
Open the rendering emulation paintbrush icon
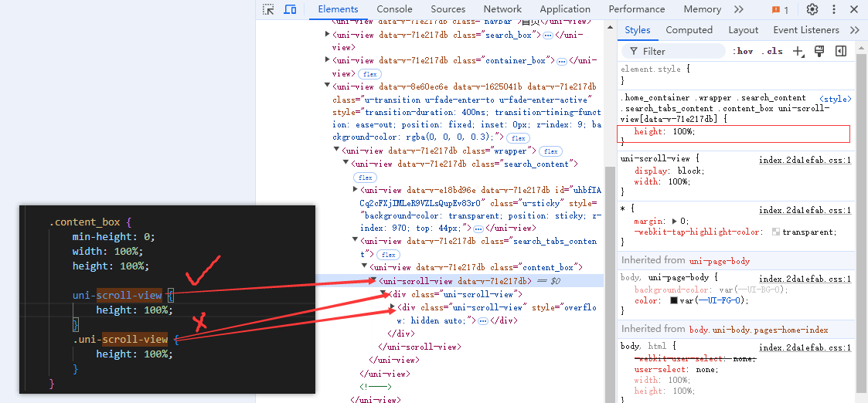tap(819, 51)
